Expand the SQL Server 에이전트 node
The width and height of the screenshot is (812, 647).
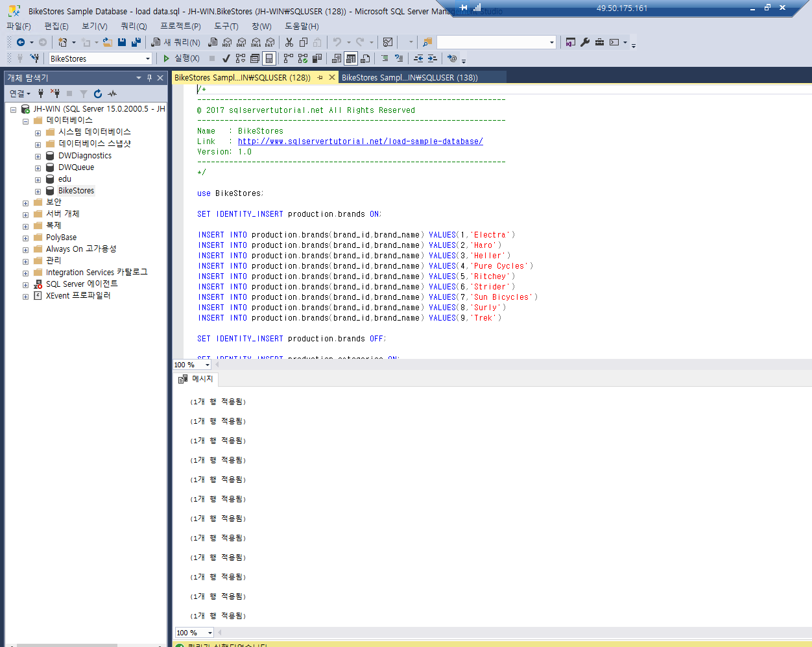point(25,285)
